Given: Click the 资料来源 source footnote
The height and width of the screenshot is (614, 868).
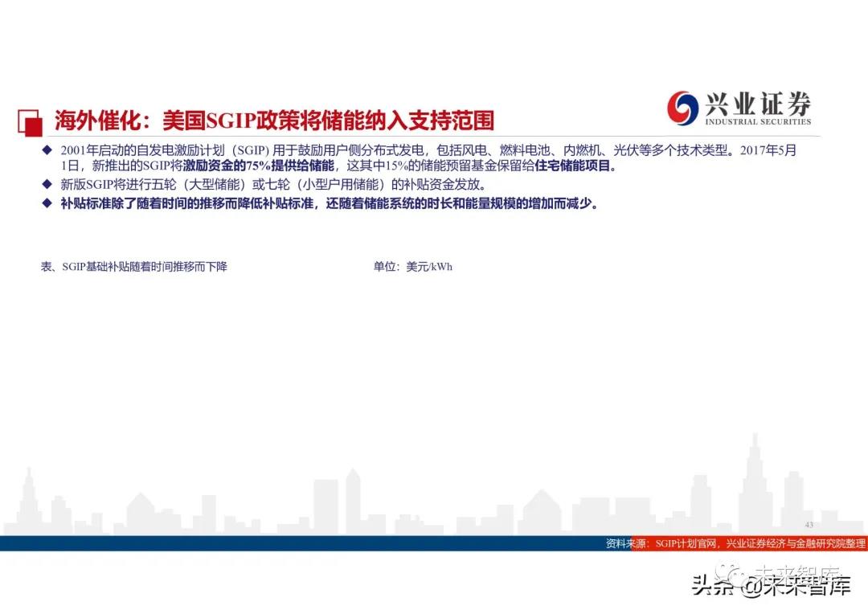Looking at the screenshot, I should tap(735, 544).
